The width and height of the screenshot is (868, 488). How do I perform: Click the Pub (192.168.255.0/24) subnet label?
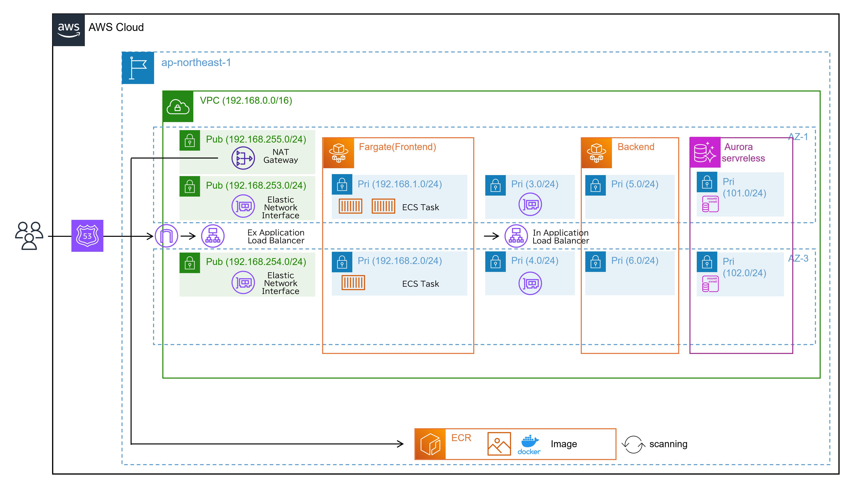coord(256,139)
